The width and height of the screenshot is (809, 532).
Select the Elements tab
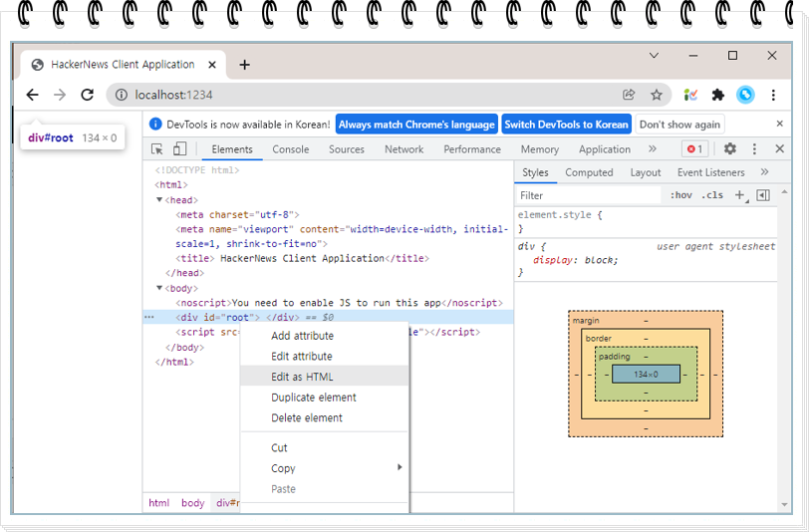point(232,149)
